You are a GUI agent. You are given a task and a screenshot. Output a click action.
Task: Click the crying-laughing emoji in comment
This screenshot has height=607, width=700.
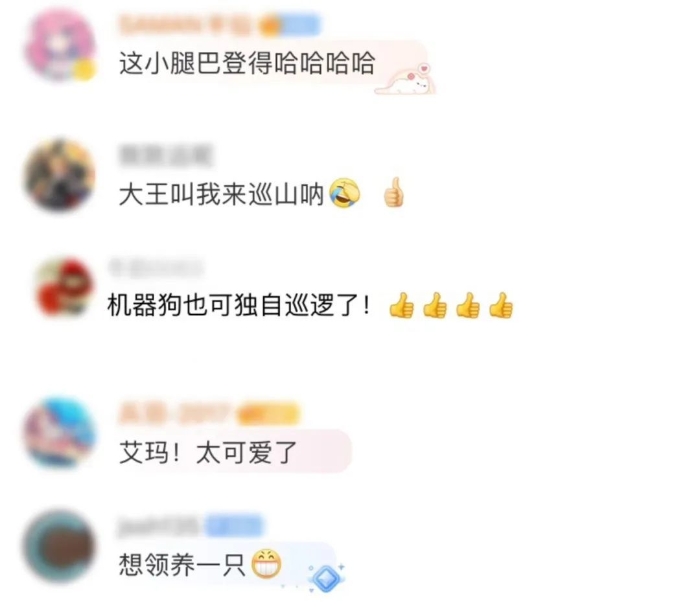[x=345, y=193]
